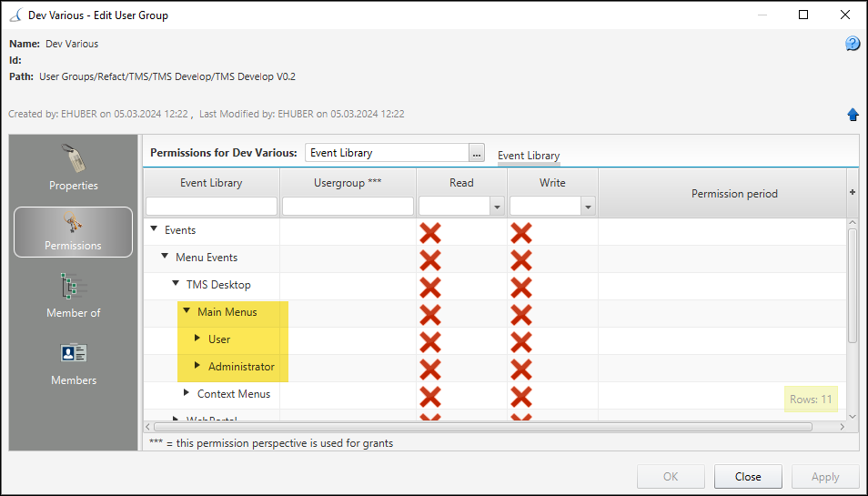Collapse the Events tree node

[x=154, y=228]
